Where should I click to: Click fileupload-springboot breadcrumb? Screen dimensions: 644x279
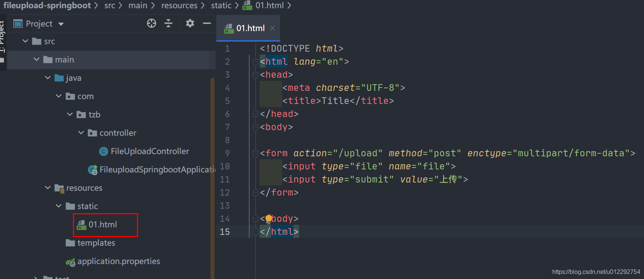(x=47, y=5)
